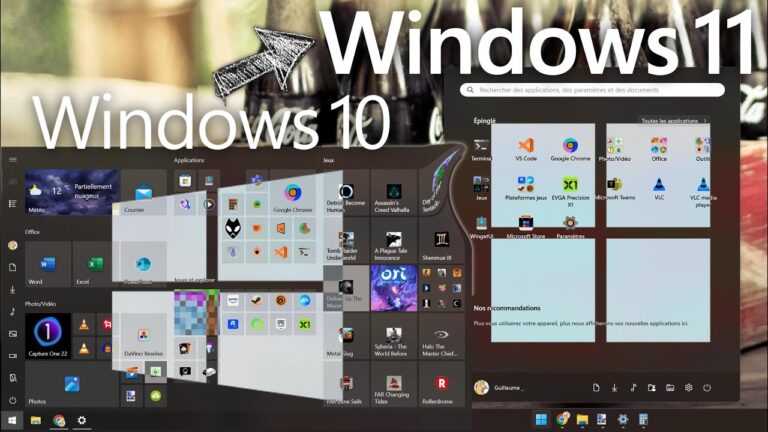Viewport: 768px width, 432px height.
Task: Open the Plateformes jeux folder
Action: [x=526, y=189]
